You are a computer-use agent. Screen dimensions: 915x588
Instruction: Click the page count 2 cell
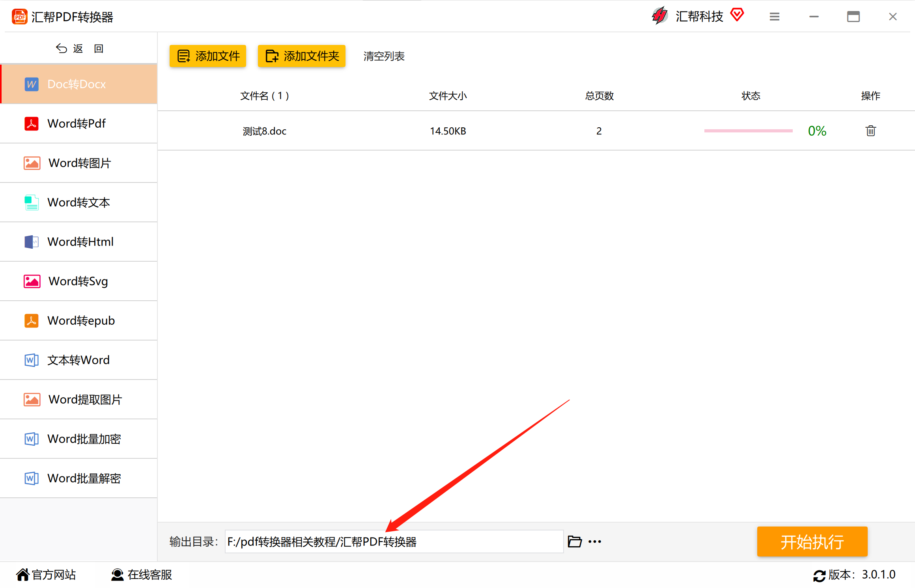tap(599, 131)
